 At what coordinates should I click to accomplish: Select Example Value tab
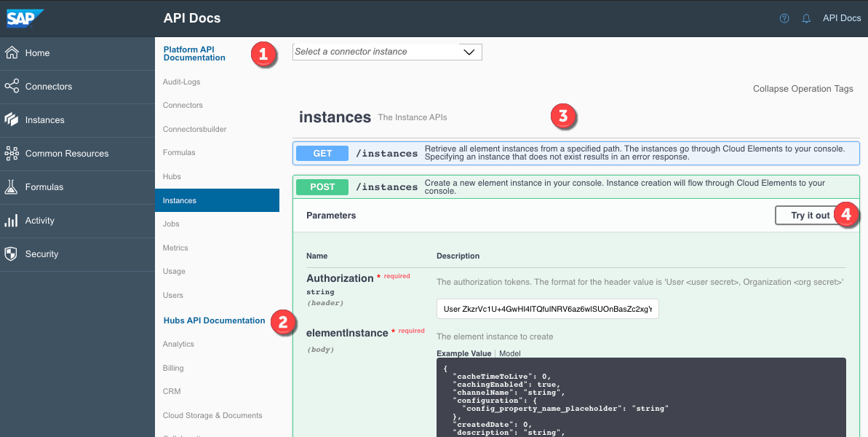tap(464, 353)
